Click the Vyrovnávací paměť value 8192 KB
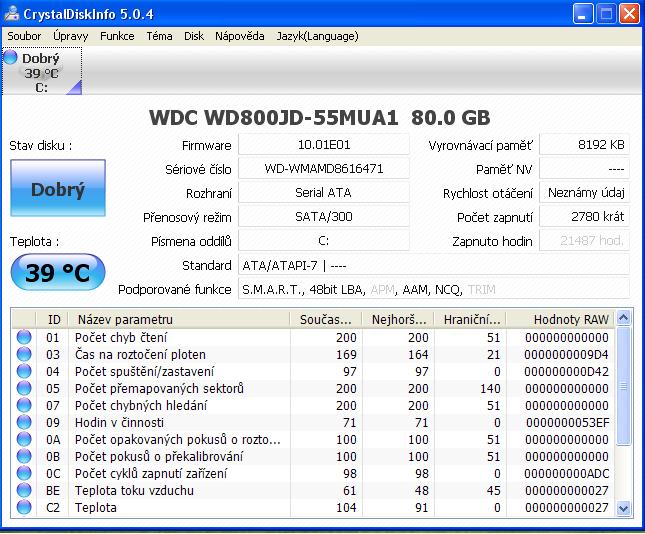645x534 pixels. 584,145
